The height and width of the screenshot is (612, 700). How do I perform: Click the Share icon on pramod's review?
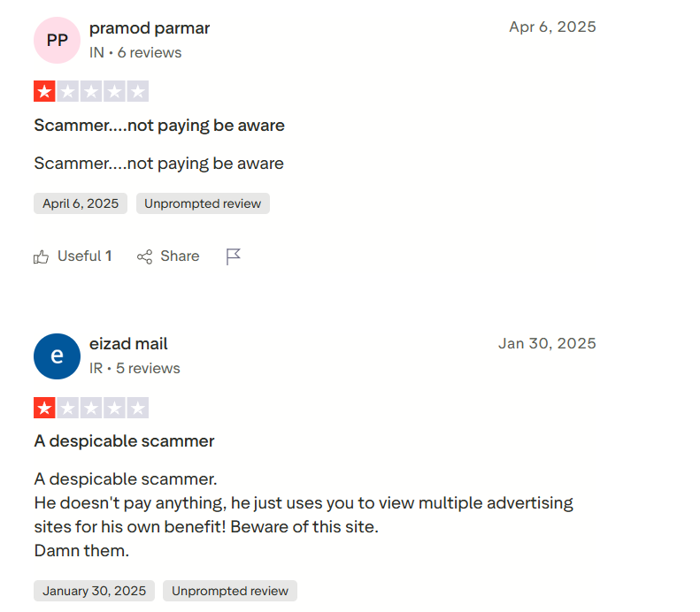pos(145,256)
